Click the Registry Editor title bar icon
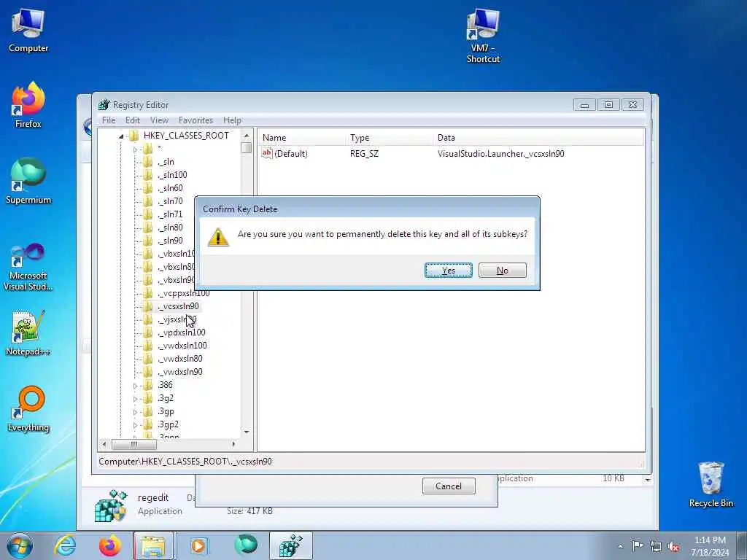747x560 pixels. point(104,105)
